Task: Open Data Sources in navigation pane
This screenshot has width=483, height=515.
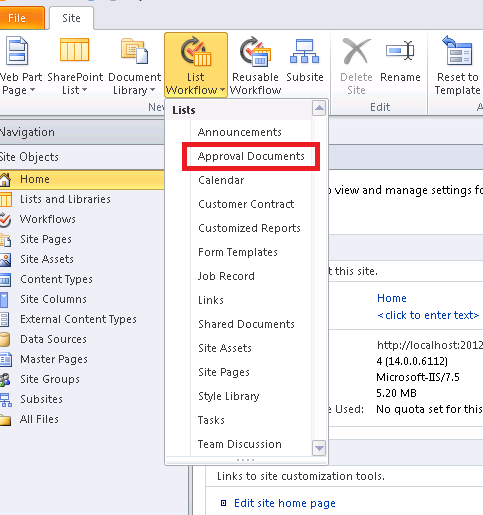Action: pos(53,339)
